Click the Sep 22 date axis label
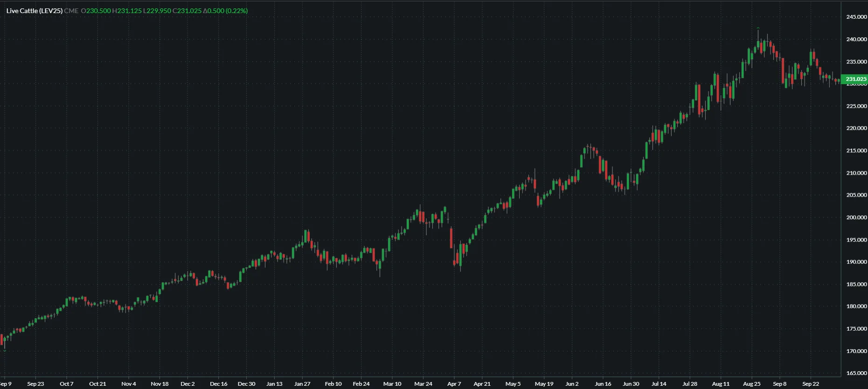 [x=811, y=384]
